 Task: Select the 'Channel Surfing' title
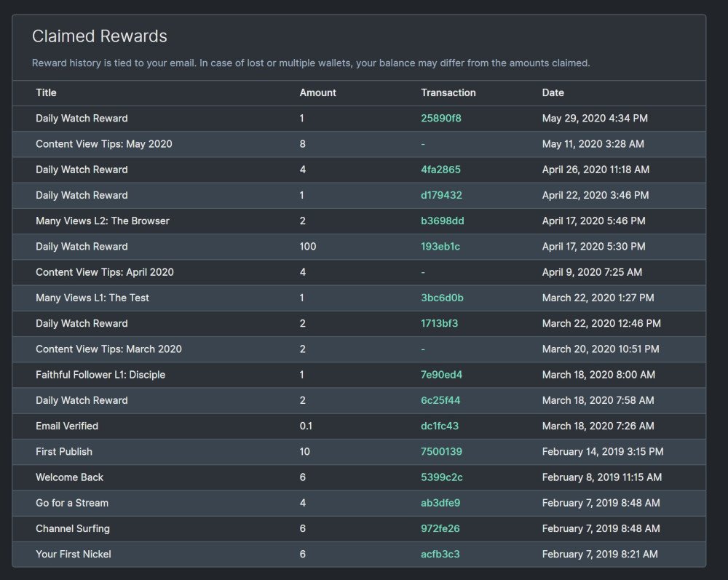[72, 528]
